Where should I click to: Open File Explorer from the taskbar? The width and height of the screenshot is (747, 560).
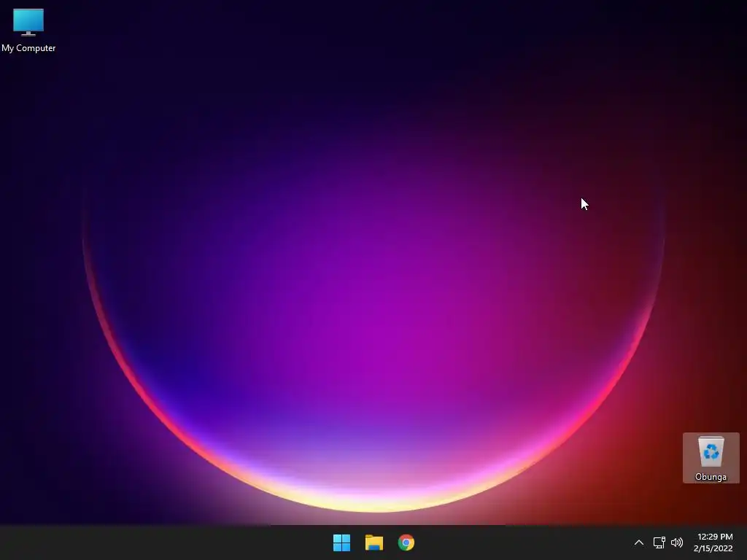tap(374, 542)
